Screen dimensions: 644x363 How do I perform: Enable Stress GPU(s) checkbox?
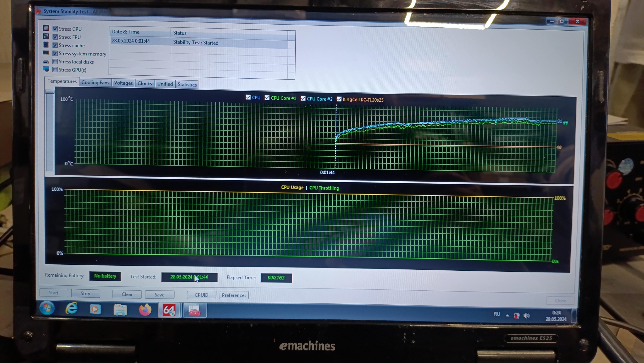(55, 69)
